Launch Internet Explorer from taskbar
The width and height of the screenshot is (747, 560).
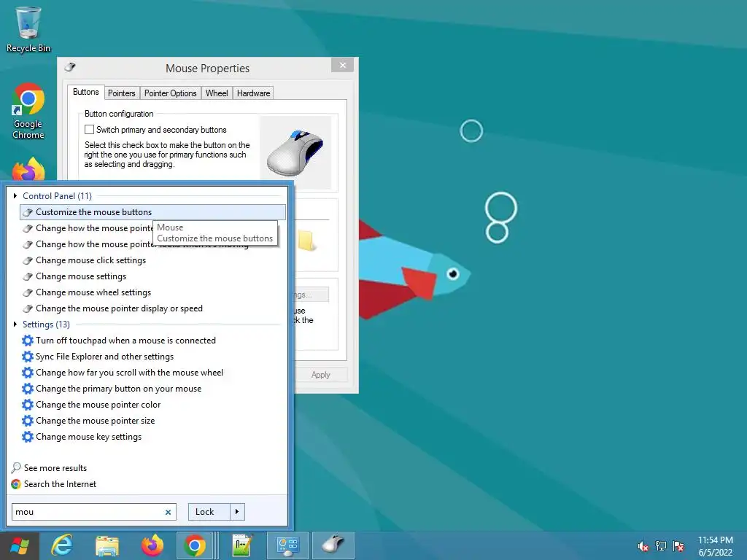(x=62, y=545)
